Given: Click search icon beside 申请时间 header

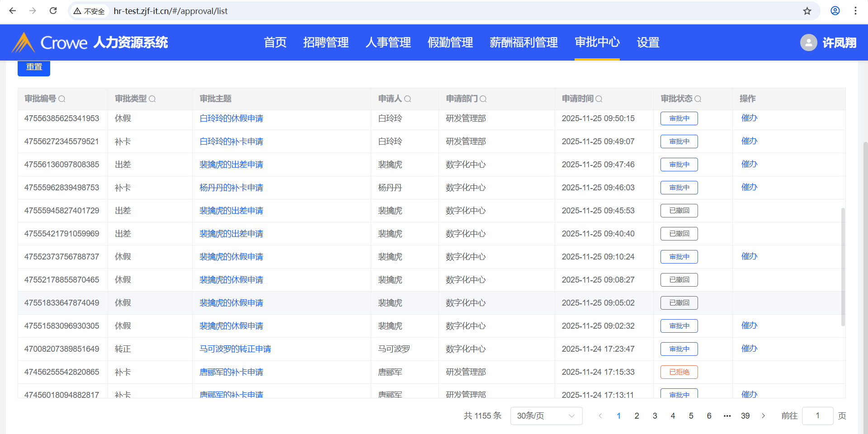Looking at the screenshot, I should (599, 99).
